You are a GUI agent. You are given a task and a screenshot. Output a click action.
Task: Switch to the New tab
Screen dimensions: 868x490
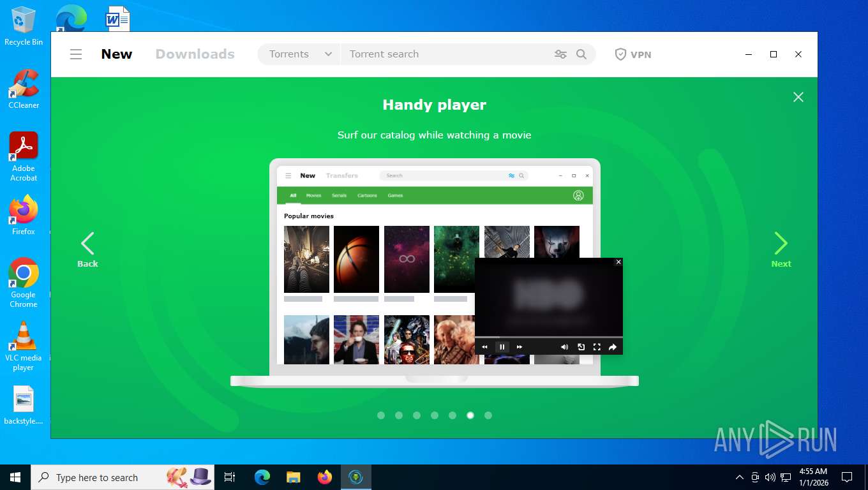tap(117, 54)
